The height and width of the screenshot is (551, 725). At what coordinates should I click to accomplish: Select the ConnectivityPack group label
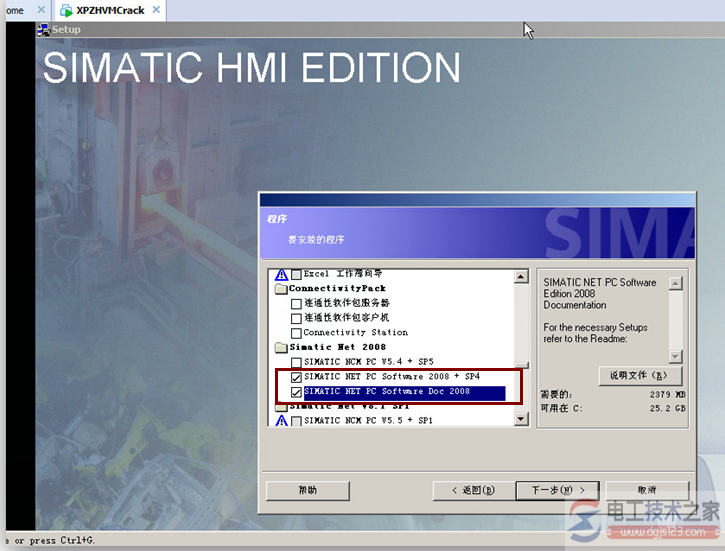pos(337,288)
